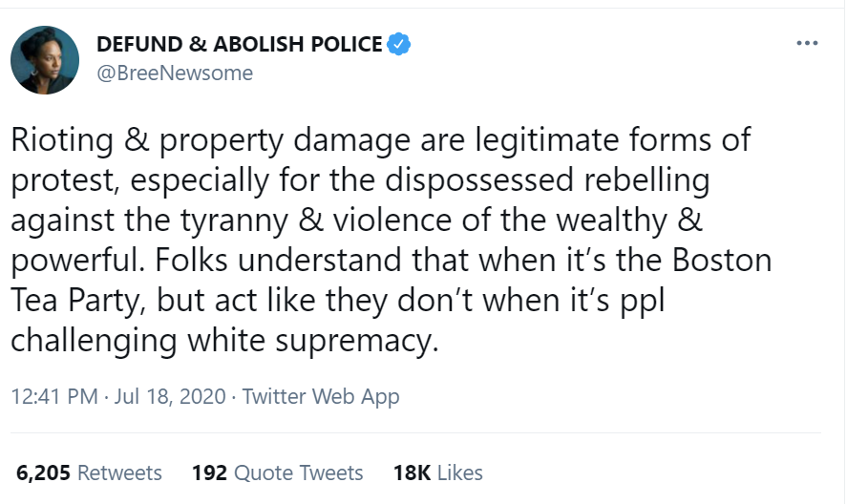Viewport: 847px width, 504px height.
Task: Click the divider line above tweet stats
Action: (416, 432)
